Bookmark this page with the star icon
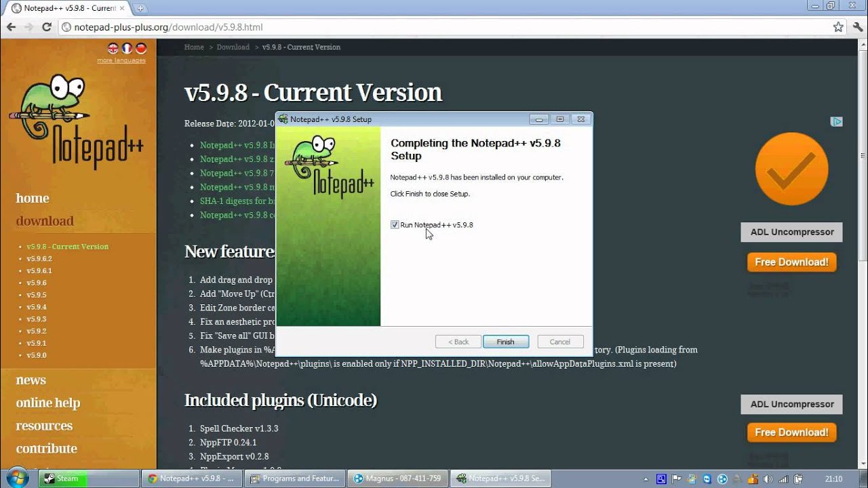The width and height of the screenshot is (868, 488). click(838, 27)
